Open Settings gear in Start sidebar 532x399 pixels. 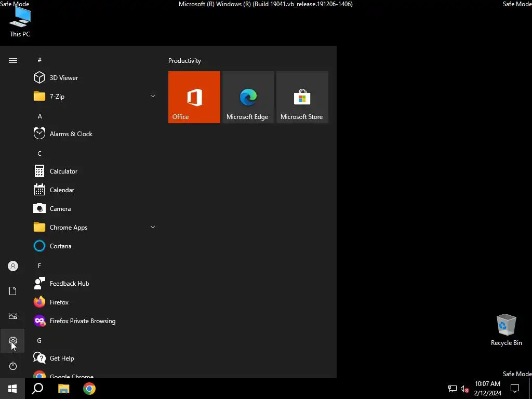(x=13, y=341)
